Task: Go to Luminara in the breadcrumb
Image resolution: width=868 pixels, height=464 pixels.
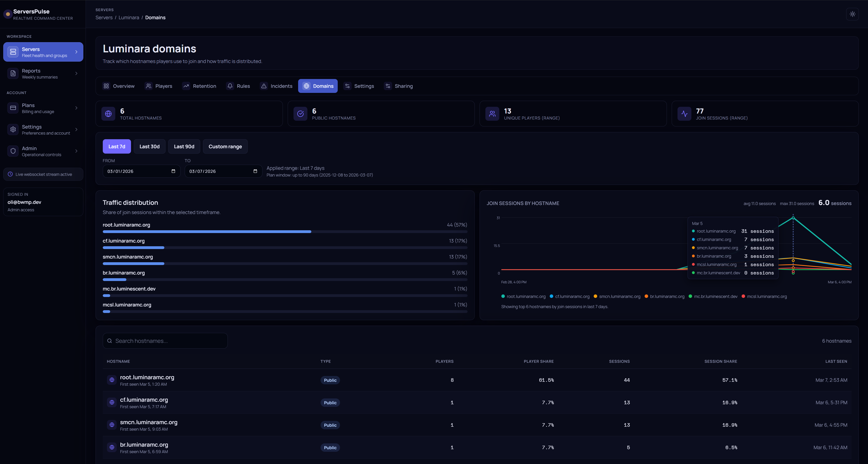Action: tap(129, 18)
